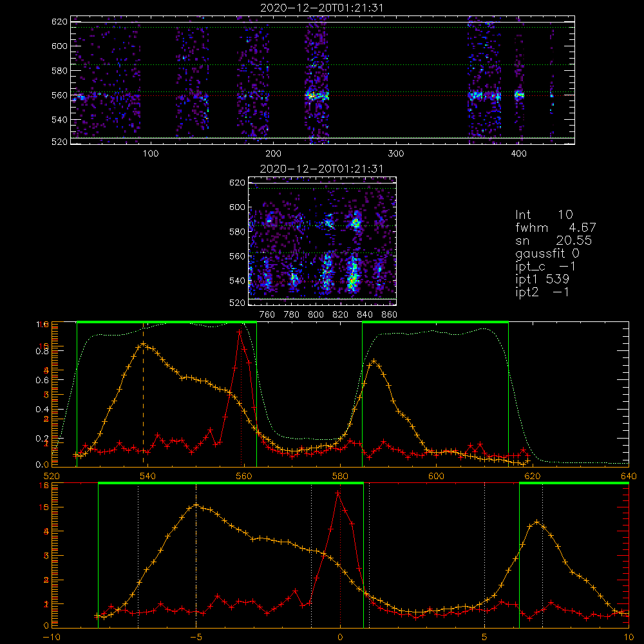644x644 pixels.
Task: Select the 'ipt2 -1' readout
Action: click(542, 292)
